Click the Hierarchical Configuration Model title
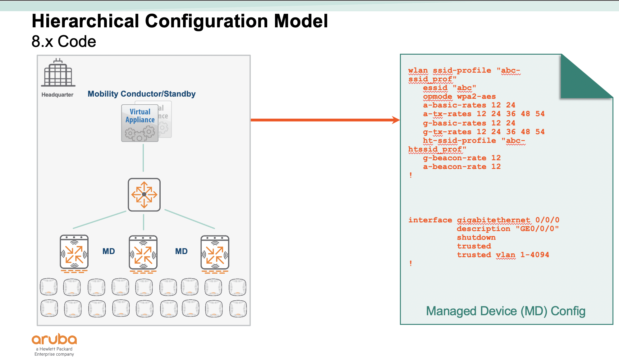The height and width of the screenshot is (364, 619). click(x=180, y=21)
